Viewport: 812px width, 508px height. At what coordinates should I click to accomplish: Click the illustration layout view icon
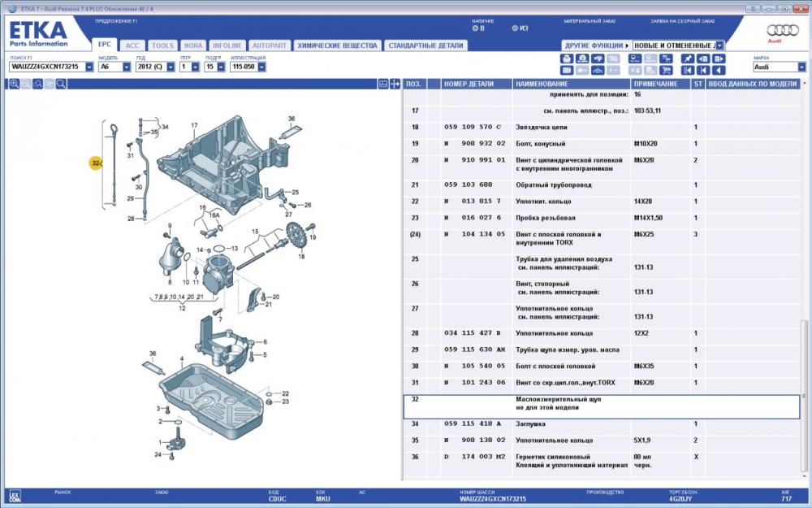coord(383,84)
